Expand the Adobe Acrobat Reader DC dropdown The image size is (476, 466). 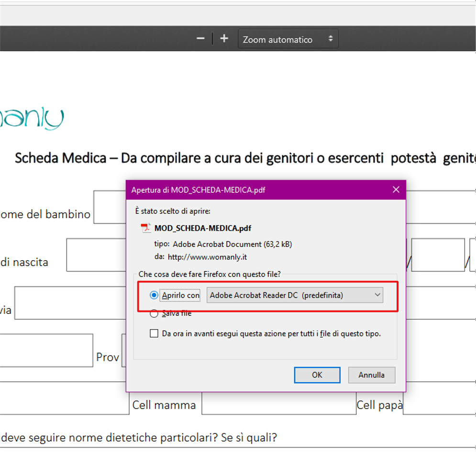295,295
